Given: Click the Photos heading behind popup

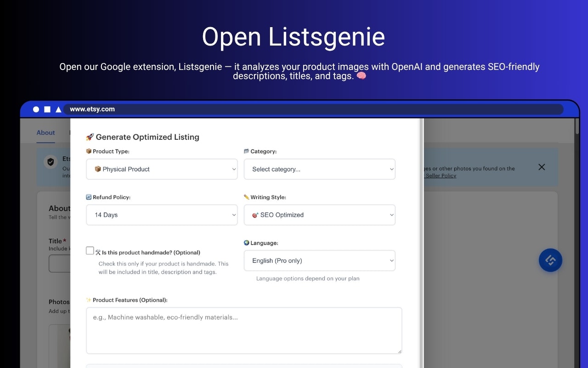Looking at the screenshot, I should [x=59, y=302].
